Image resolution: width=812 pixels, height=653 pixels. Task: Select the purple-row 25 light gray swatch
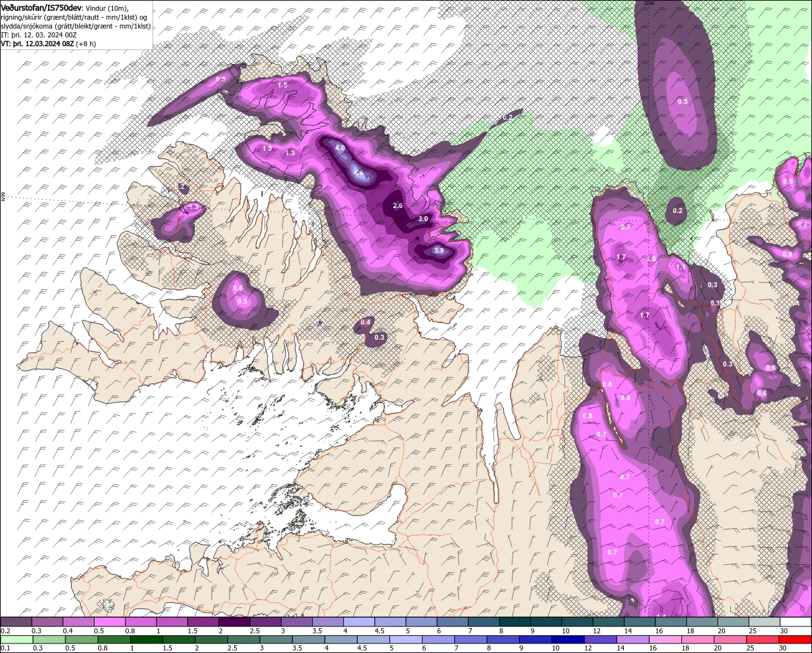tap(765, 621)
